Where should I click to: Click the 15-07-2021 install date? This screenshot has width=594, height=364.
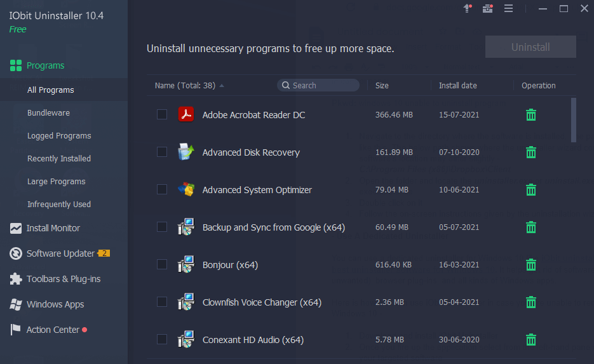459,115
